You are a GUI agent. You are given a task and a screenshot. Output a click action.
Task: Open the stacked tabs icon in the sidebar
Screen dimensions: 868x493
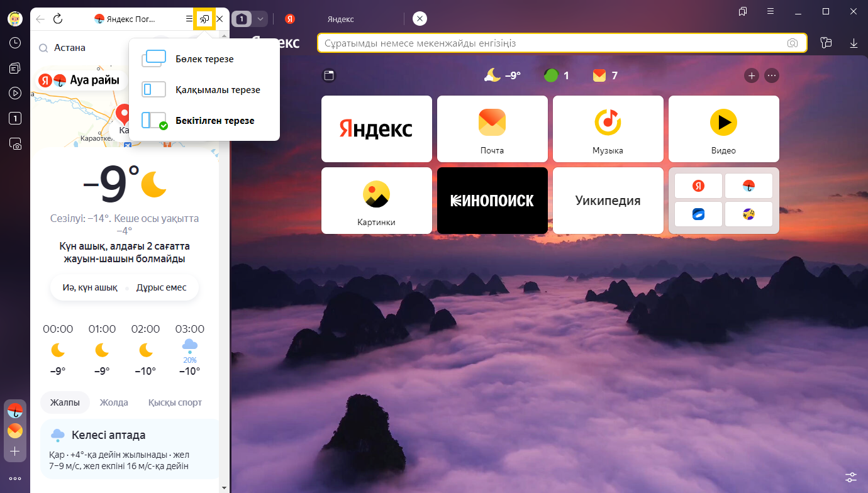point(15,68)
